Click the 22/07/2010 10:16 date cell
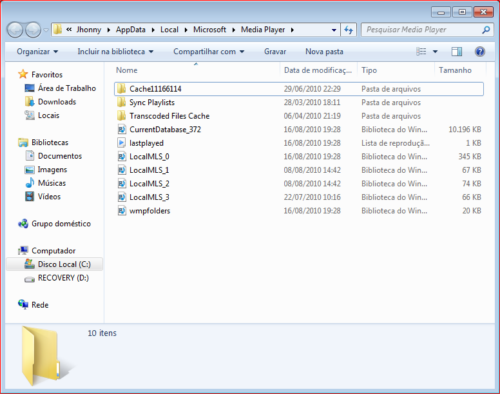Image resolution: width=500 pixels, height=394 pixels. coord(312,197)
